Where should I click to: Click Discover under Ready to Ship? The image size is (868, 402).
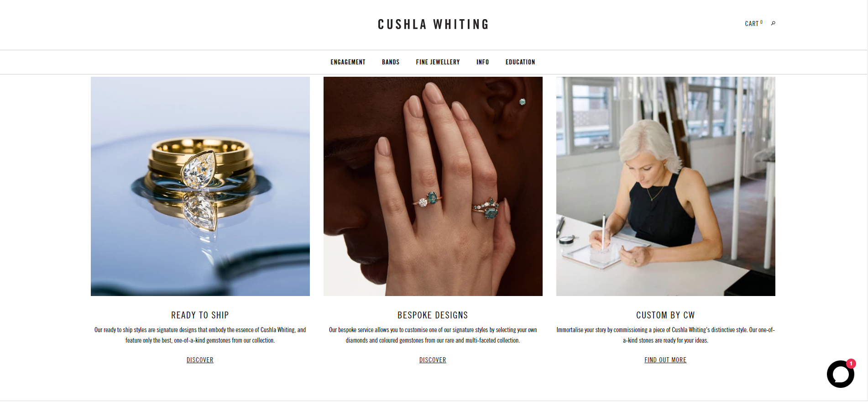click(x=200, y=360)
